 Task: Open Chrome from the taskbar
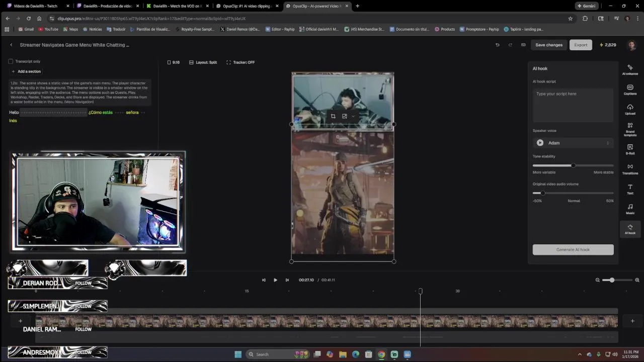[381, 354]
